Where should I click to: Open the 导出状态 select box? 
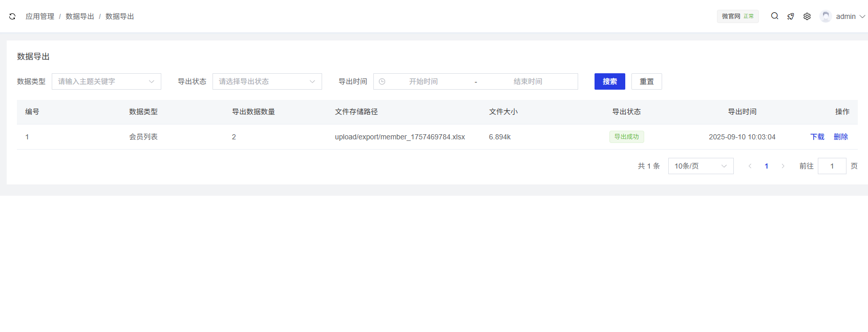point(267,81)
